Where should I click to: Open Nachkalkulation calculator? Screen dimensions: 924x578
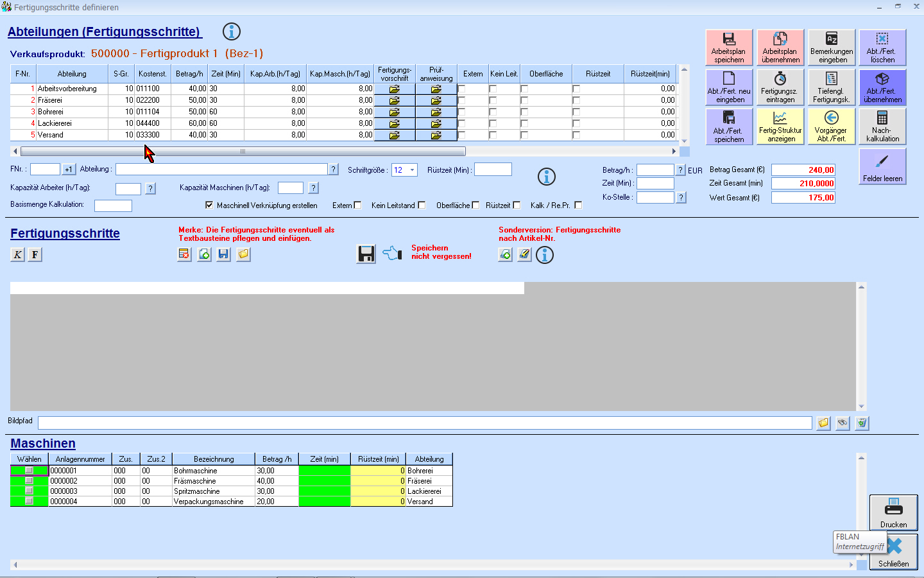(882, 127)
